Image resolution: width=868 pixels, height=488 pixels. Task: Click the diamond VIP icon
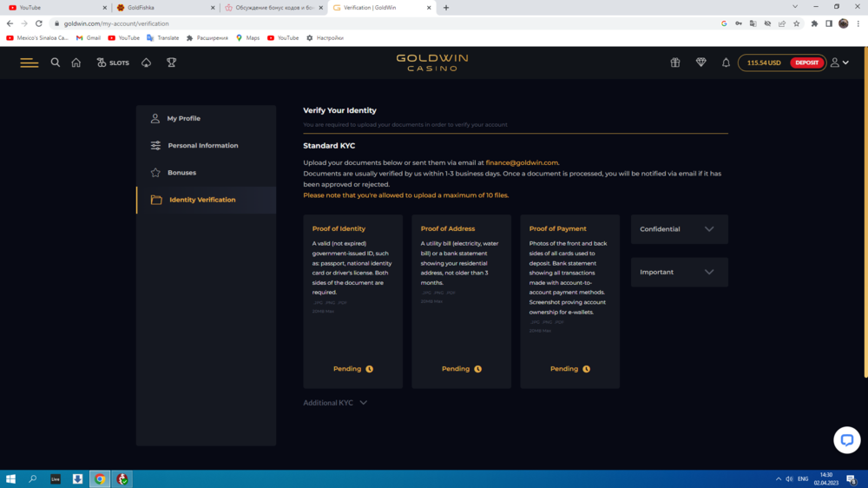(700, 63)
